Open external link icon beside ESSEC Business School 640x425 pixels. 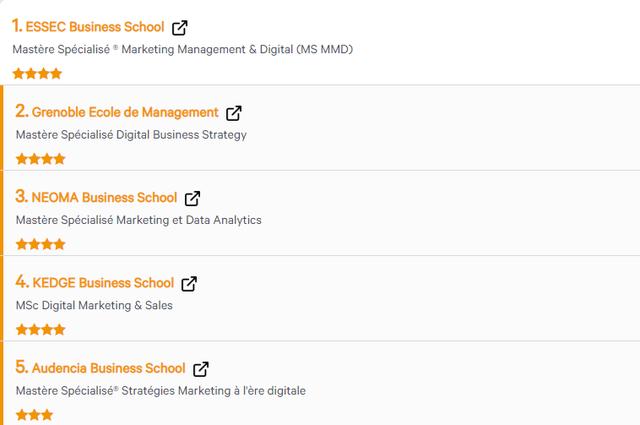click(x=180, y=28)
